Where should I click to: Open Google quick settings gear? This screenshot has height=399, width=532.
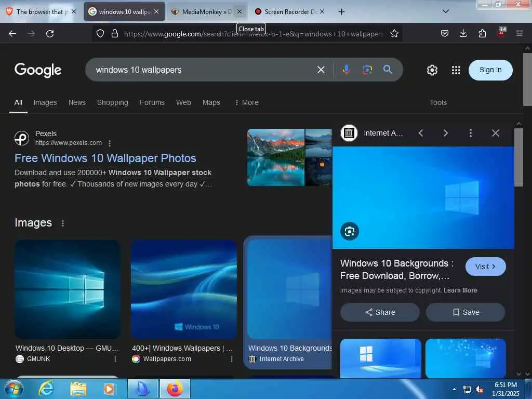(x=432, y=70)
